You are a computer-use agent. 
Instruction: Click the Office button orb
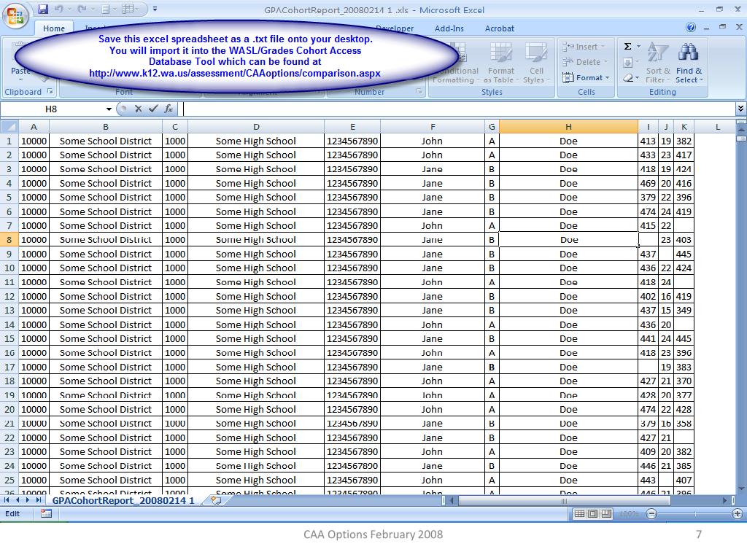[x=15, y=17]
